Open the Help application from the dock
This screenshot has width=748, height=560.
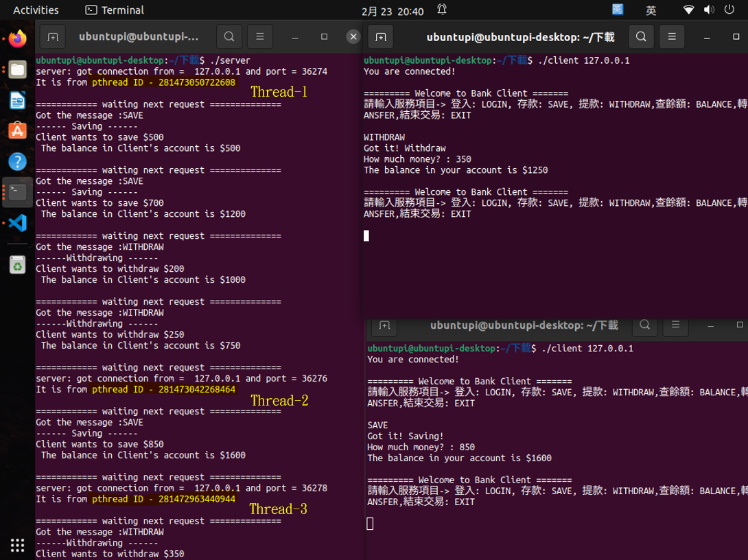point(18,161)
